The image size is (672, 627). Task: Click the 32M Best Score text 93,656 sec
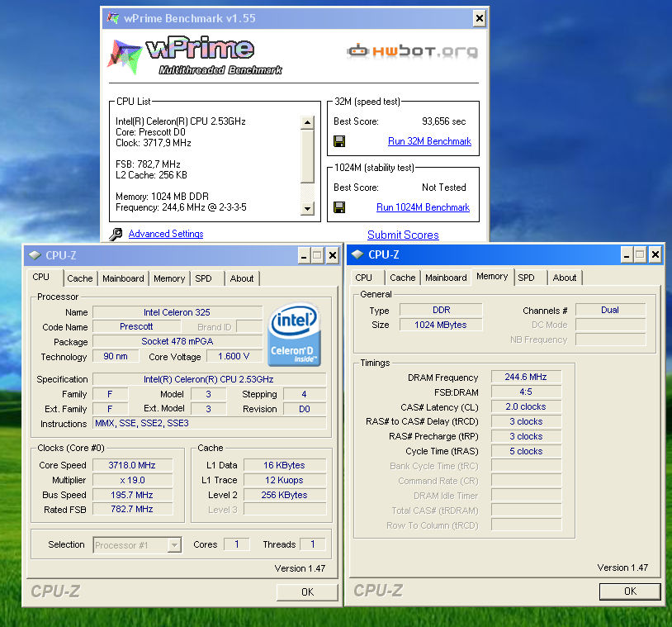pyautogui.click(x=443, y=121)
